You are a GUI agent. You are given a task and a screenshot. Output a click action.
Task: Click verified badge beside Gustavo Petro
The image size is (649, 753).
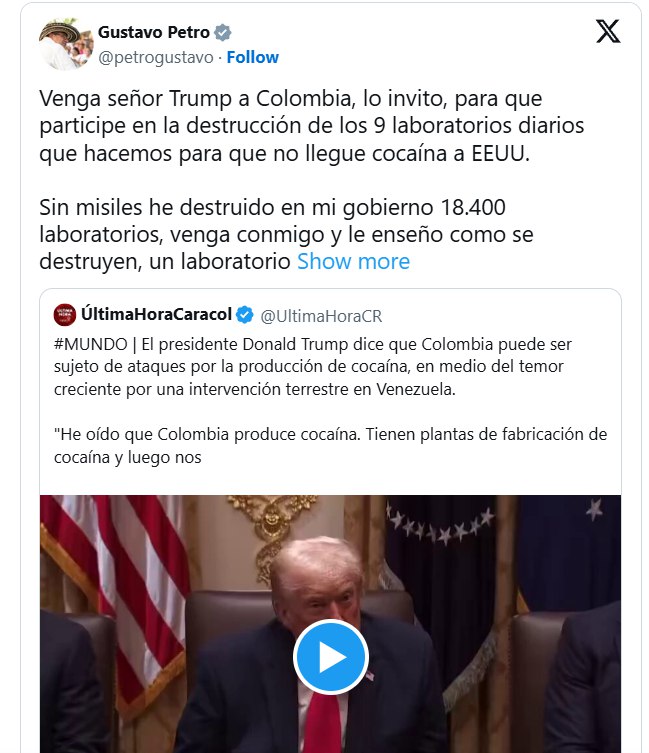click(222, 33)
